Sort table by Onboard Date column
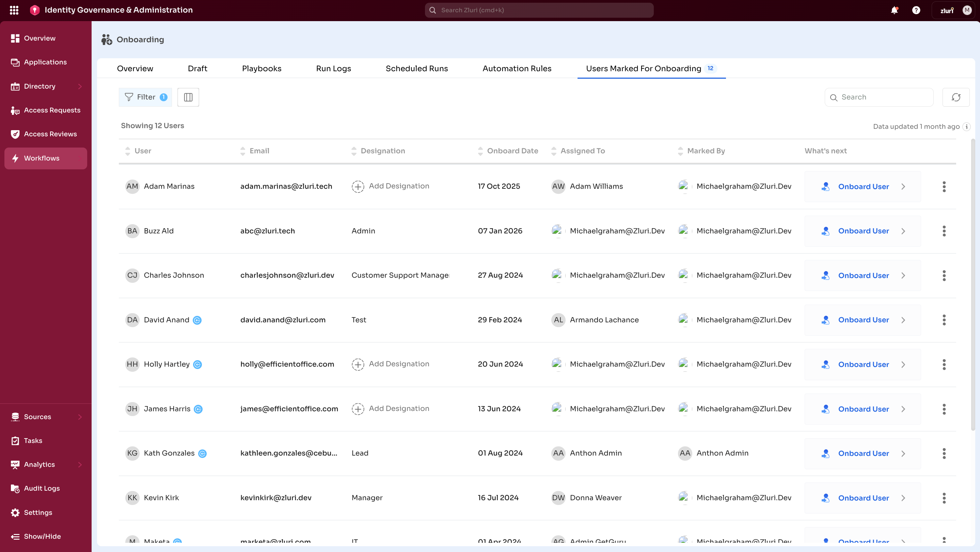 point(480,151)
